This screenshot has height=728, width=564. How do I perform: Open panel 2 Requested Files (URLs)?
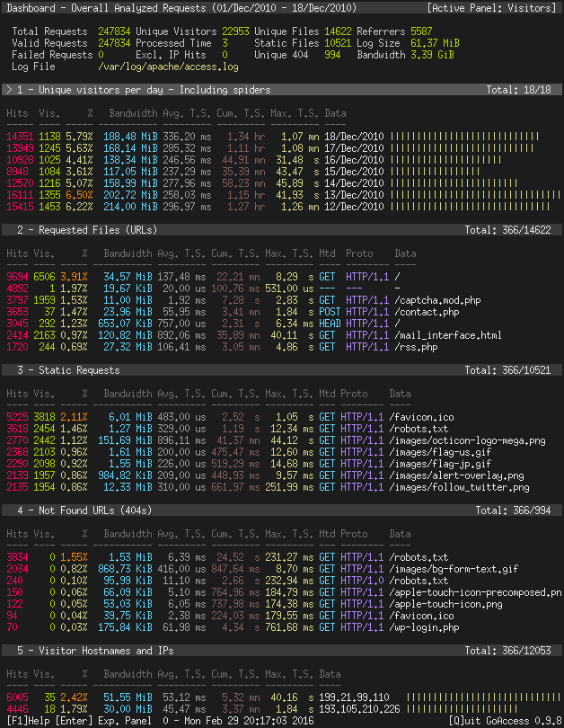coord(282,230)
